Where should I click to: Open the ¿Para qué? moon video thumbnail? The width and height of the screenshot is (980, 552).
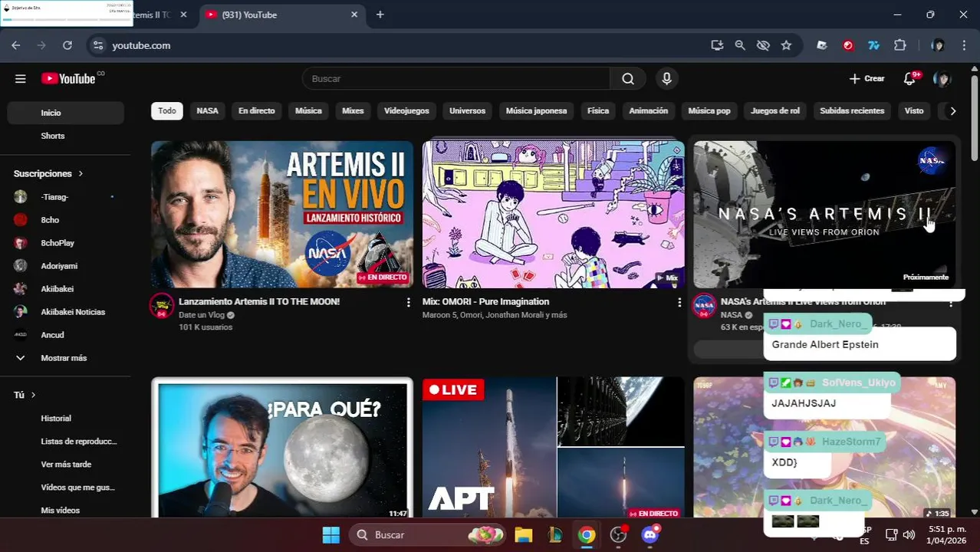(x=282, y=449)
